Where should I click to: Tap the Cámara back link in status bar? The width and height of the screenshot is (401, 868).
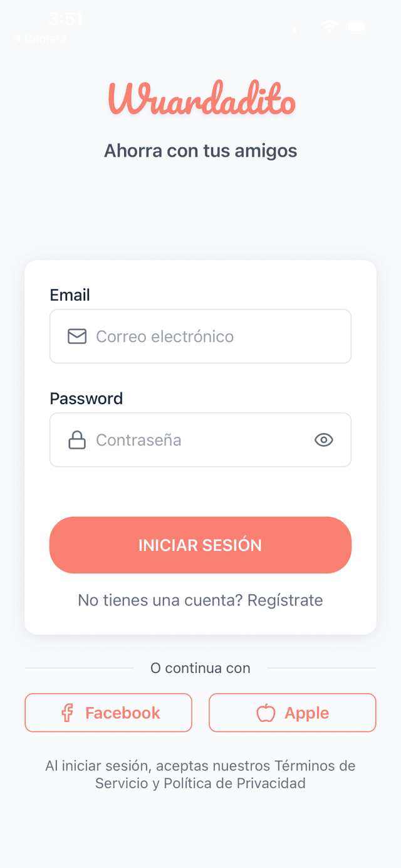point(41,38)
